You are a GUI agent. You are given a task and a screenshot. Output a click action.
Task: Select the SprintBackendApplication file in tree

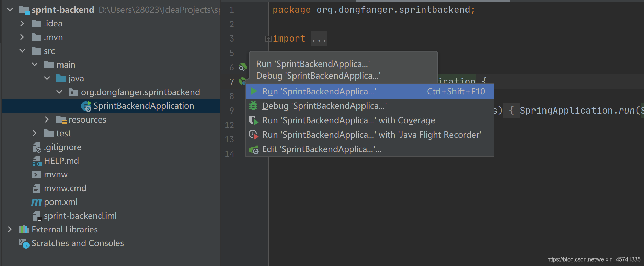tap(111, 106)
